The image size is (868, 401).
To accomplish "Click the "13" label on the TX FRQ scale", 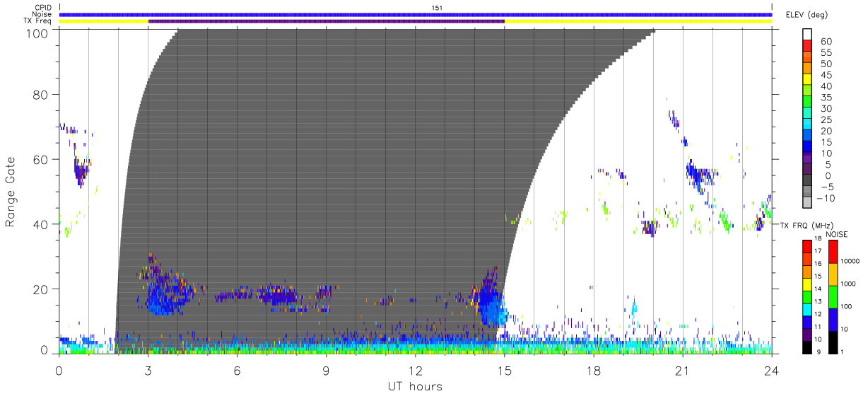I will 818,301.
